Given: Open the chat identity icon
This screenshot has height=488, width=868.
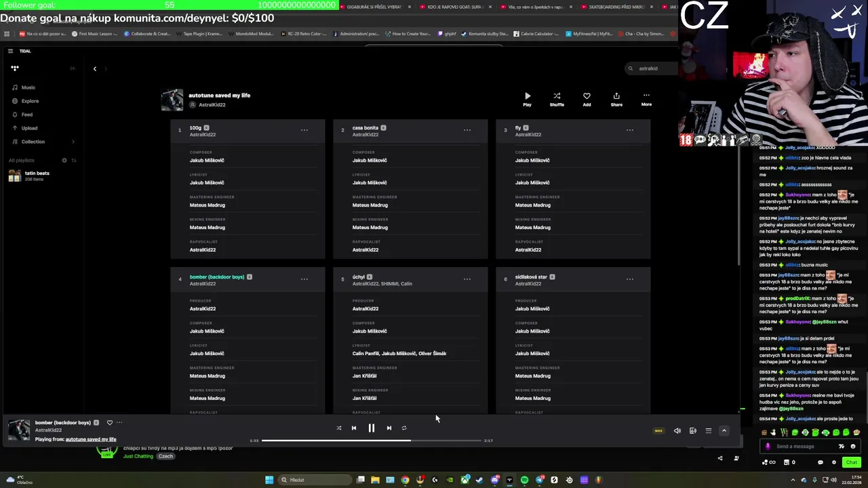Looking at the screenshot, I should pyautogui.click(x=768, y=446).
